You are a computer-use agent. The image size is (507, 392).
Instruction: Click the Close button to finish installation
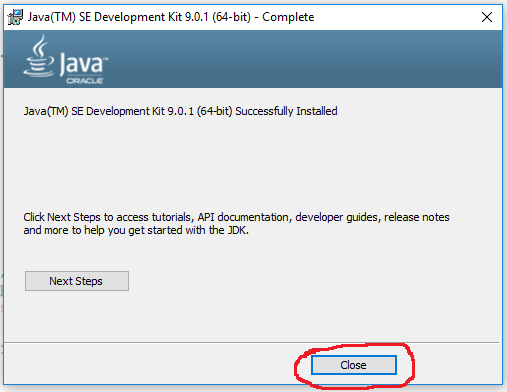pyautogui.click(x=354, y=365)
